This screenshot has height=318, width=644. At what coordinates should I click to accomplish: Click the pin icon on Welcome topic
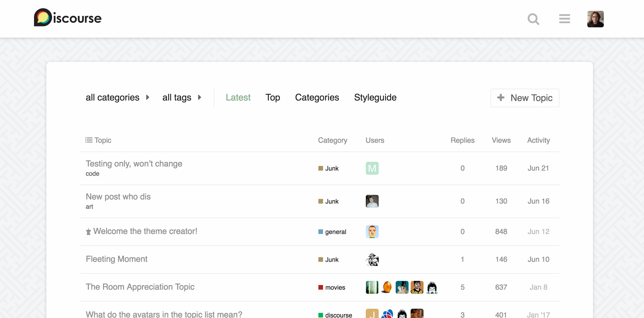click(88, 231)
